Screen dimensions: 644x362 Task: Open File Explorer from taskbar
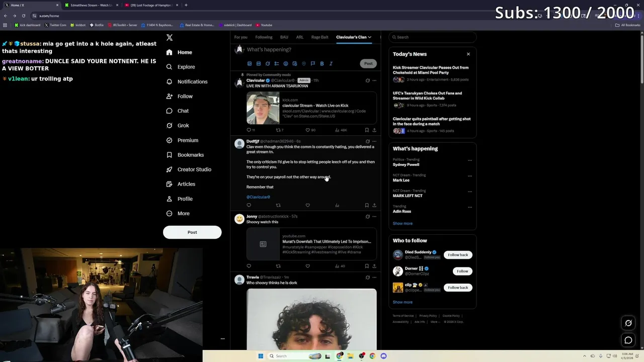pyautogui.click(x=350, y=356)
